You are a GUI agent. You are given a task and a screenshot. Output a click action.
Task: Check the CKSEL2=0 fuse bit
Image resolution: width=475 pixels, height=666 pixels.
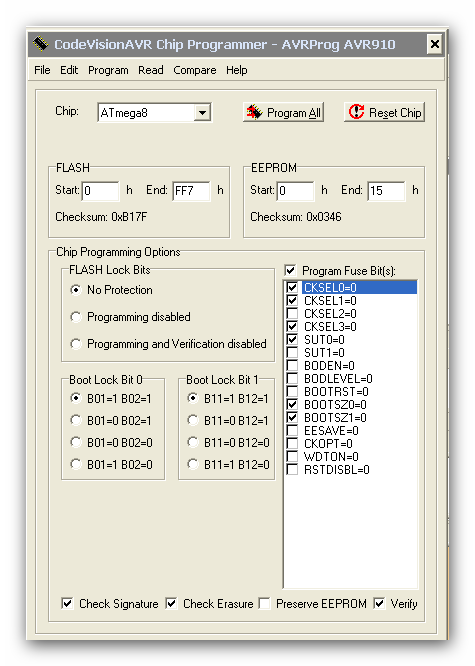click(x=292, y=313)
